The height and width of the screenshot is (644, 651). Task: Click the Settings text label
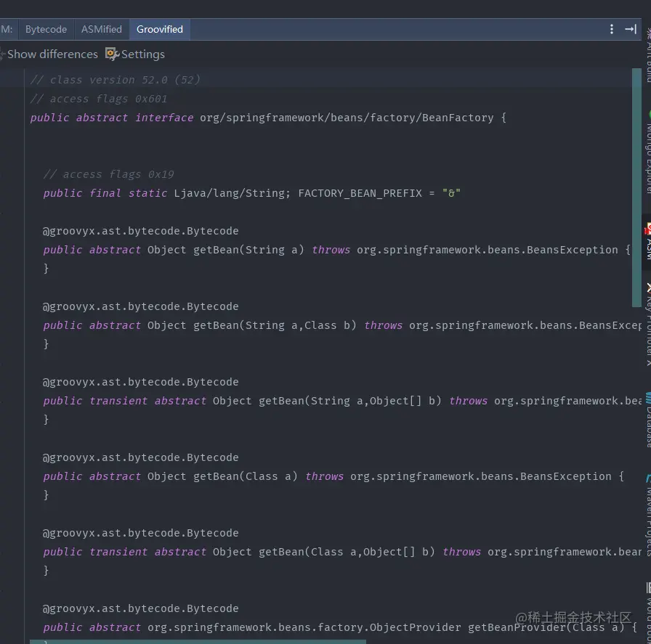[142, 54]
